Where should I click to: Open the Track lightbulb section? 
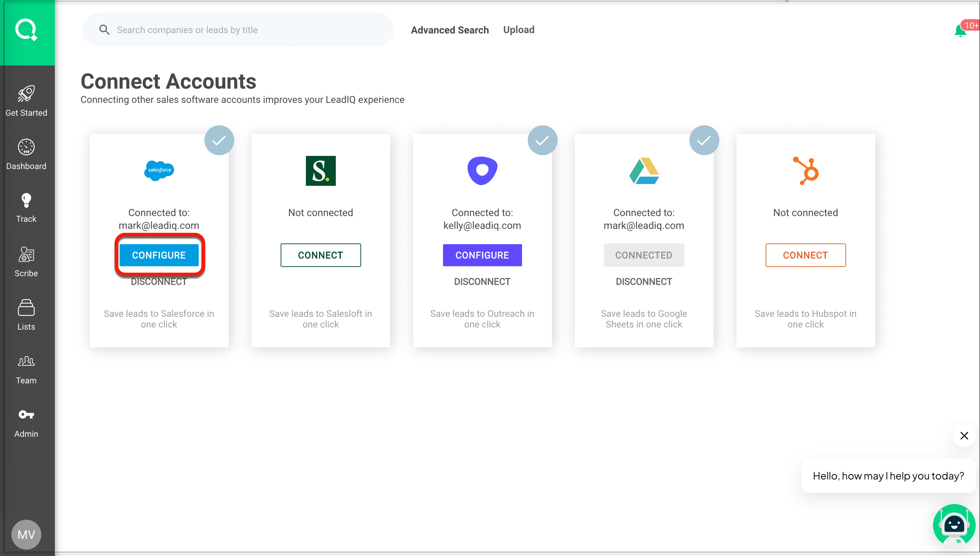26,200
